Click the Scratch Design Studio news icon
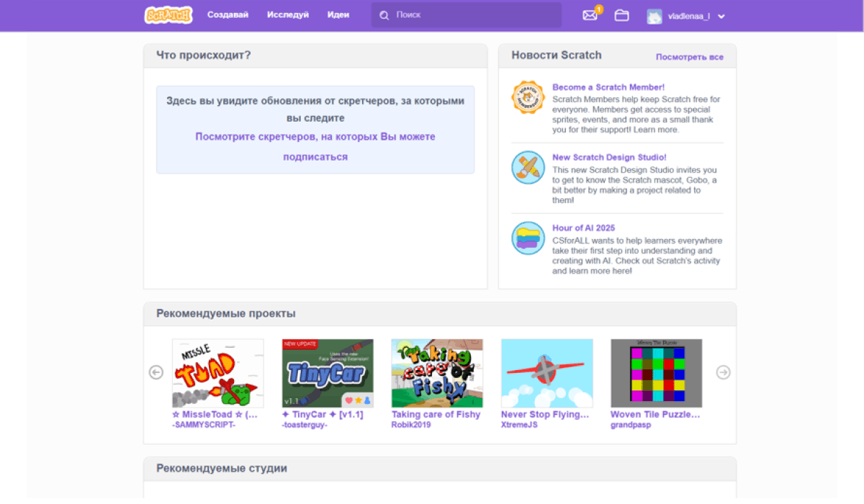The width and height of the screenshot is (864, 504). pyautogui.click(x=528, y=167)
